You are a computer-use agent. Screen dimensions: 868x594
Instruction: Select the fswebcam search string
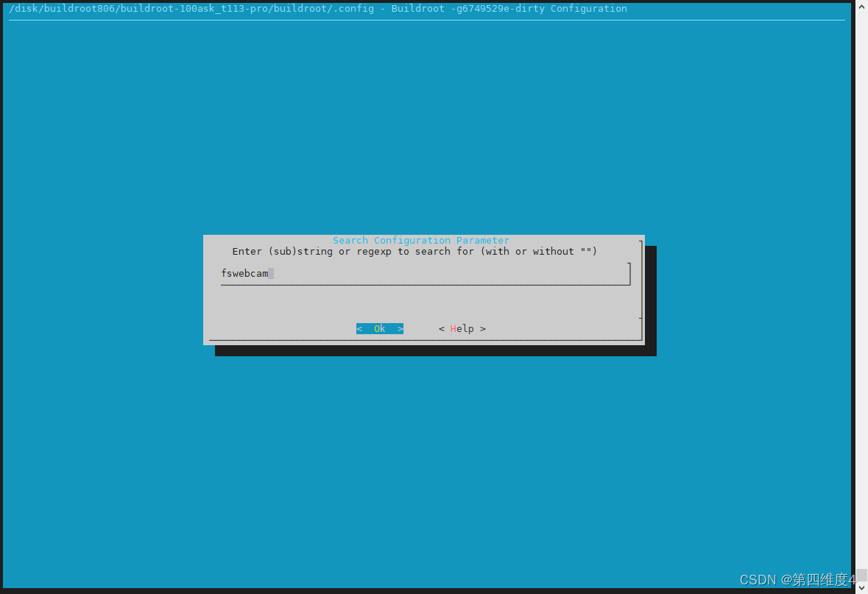(245, 273)
